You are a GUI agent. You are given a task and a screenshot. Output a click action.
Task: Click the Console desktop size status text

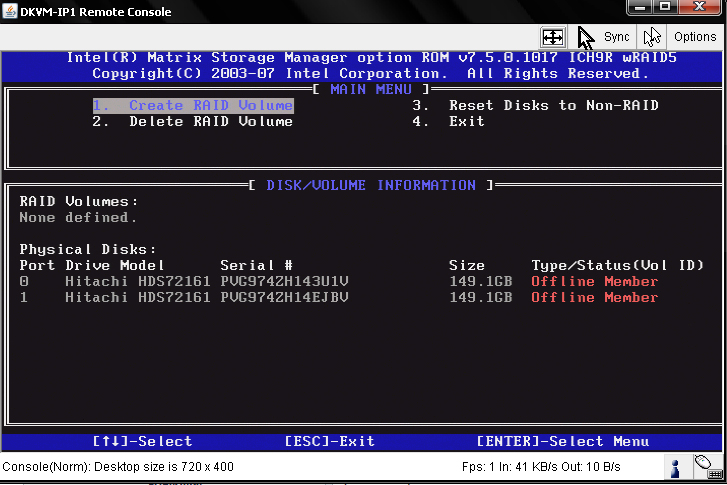tap(117, 467)
